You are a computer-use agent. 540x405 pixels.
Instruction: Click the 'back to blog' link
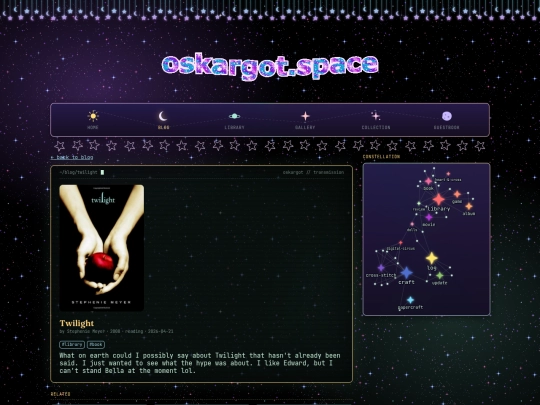pos(72,157)
